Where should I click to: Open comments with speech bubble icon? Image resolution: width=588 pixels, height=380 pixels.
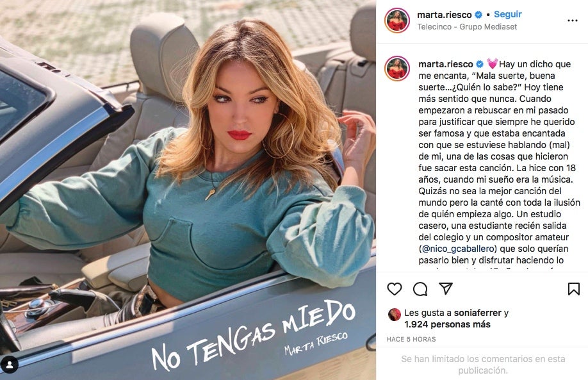(420, 289)
